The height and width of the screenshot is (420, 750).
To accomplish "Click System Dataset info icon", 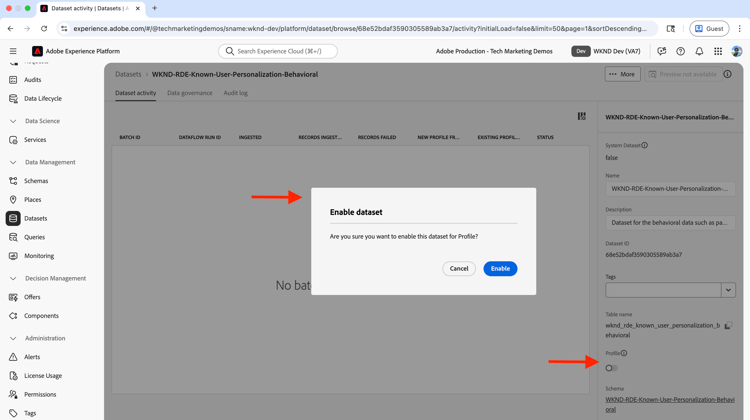I will (645, 145).
